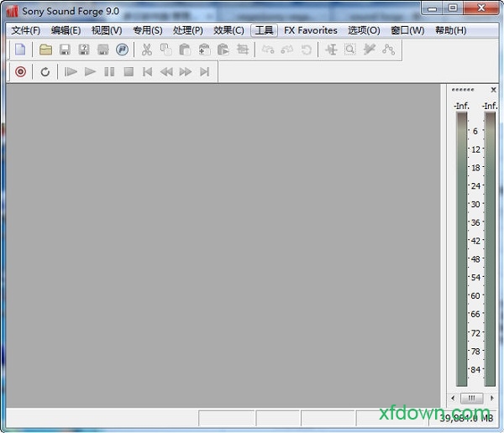Click the Rewind transport button
This screenshot has width=504, height=433.
(166, 71)
